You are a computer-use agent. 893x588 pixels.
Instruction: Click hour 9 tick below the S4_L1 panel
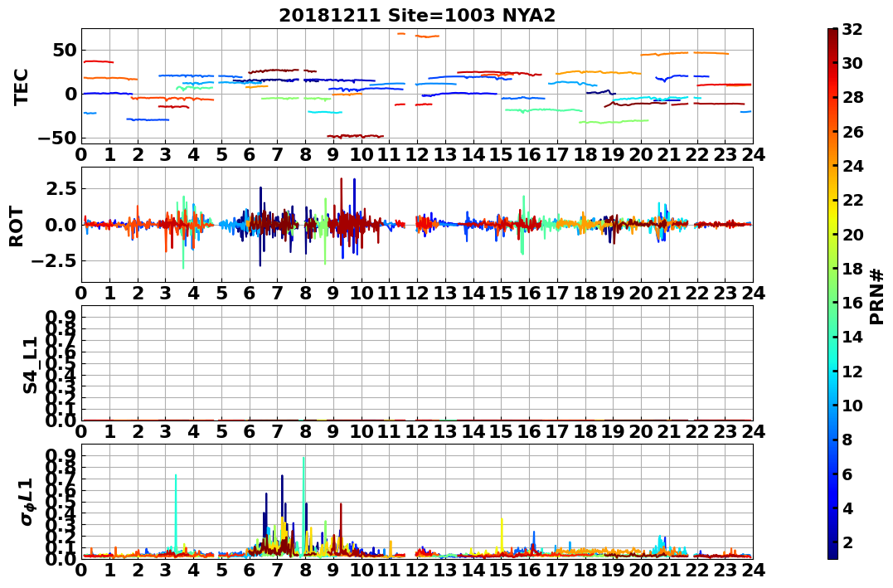click(x=333, y=431)
